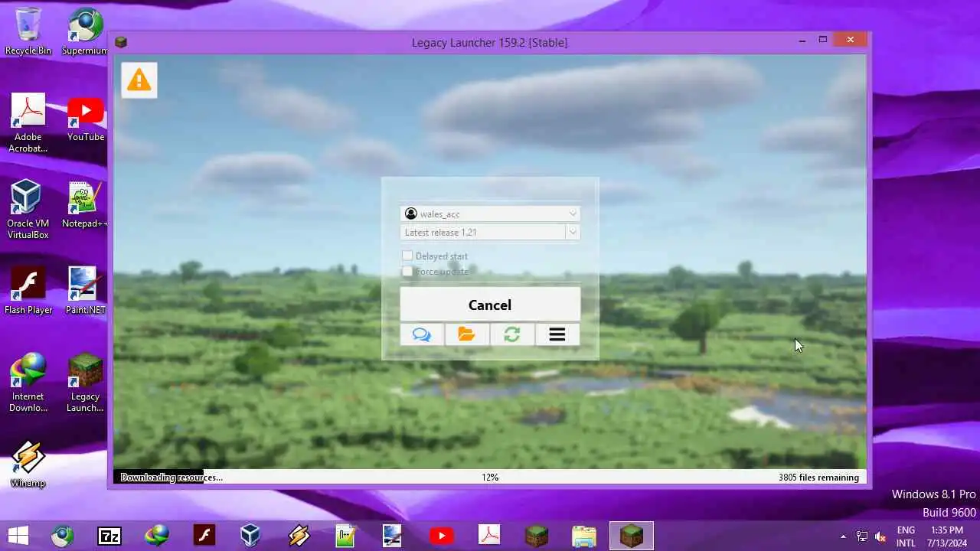This screenshot has width=980, height=551.
Task: Open Notepad++ taskbar icon
Action: pos(346,536)
